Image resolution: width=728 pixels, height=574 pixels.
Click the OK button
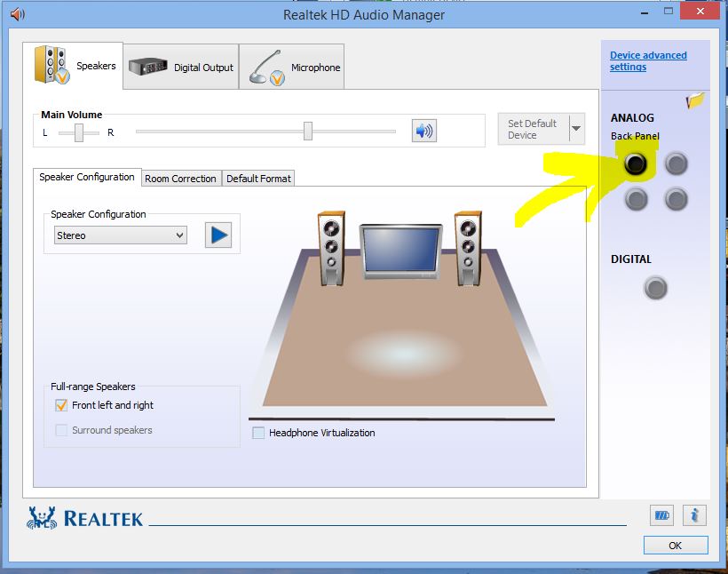coord(676,546)
